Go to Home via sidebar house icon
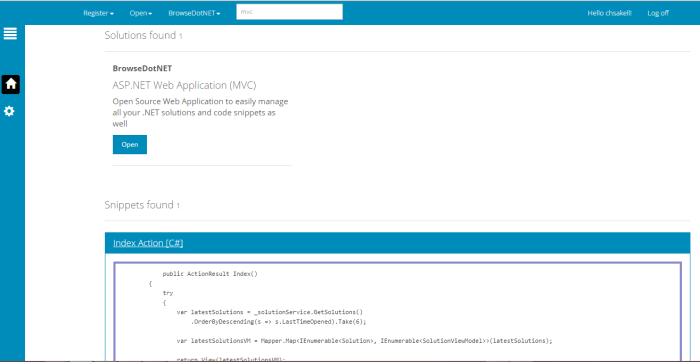The width and height of the screenshot is (700, 362). (x=10, y=84)
